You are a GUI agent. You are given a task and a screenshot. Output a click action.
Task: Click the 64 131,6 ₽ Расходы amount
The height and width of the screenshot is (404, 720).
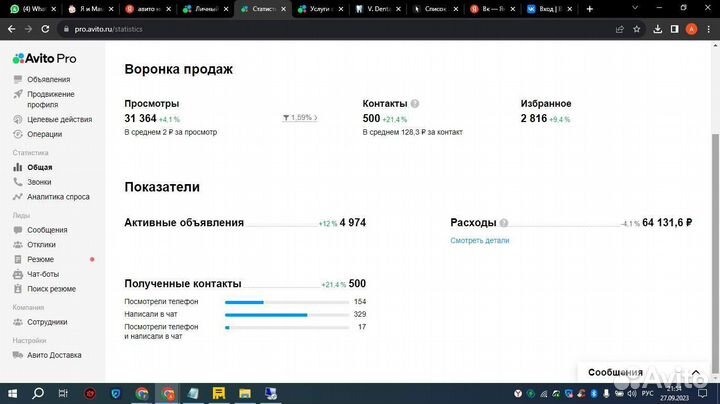click(667, 223)
